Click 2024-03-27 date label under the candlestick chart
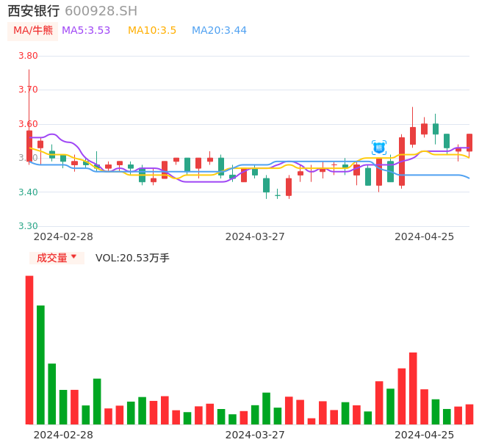Viewport: 504px width, 445px height. point(255,236)
